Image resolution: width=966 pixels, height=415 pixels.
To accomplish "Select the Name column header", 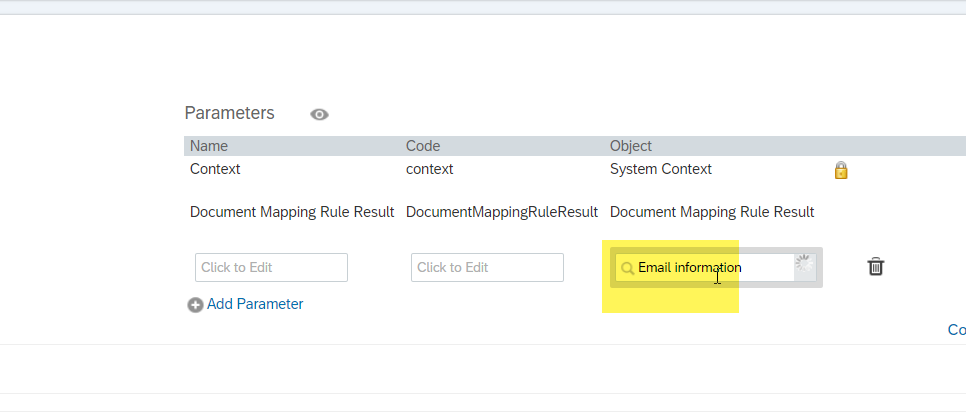I will 209,146.
